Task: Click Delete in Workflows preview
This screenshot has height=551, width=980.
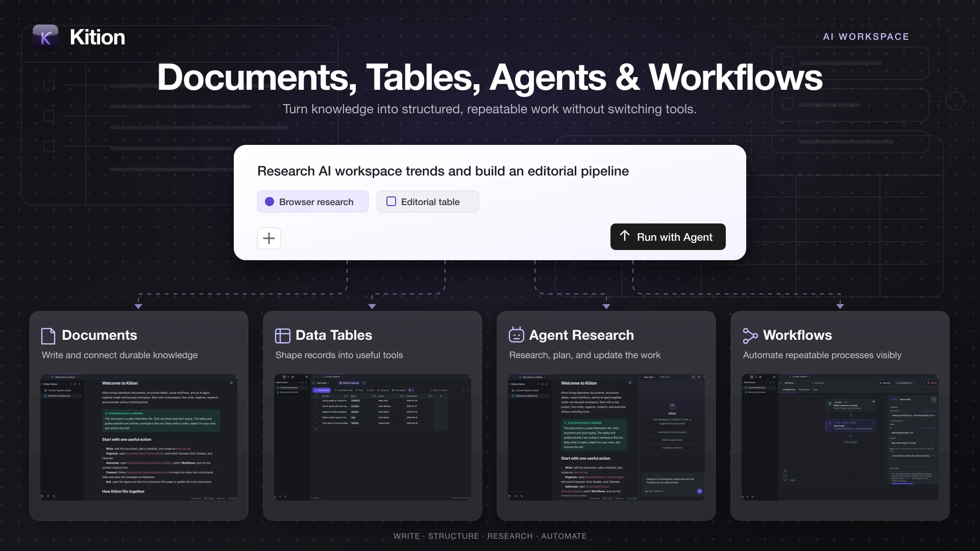Action: (932, 383)
